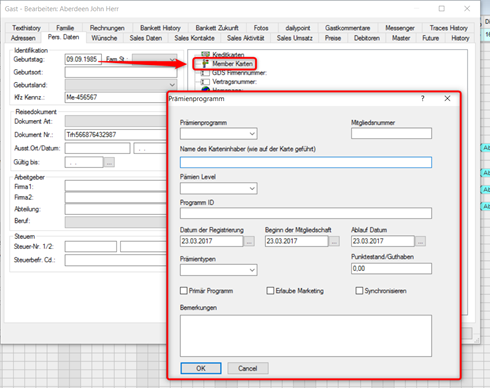Open the date picker next to Gültig bis

[109, 162]
